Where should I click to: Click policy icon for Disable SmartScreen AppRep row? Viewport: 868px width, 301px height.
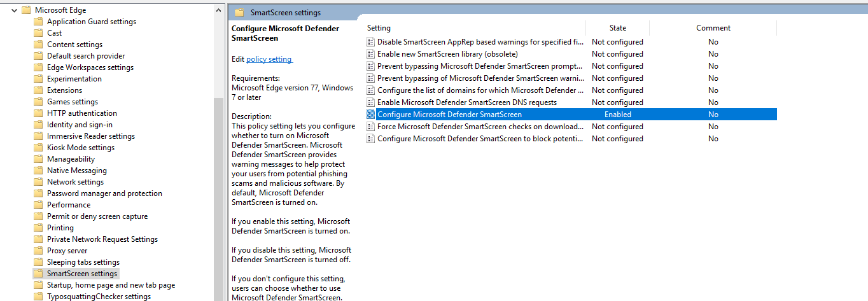(x=371, y=42)
